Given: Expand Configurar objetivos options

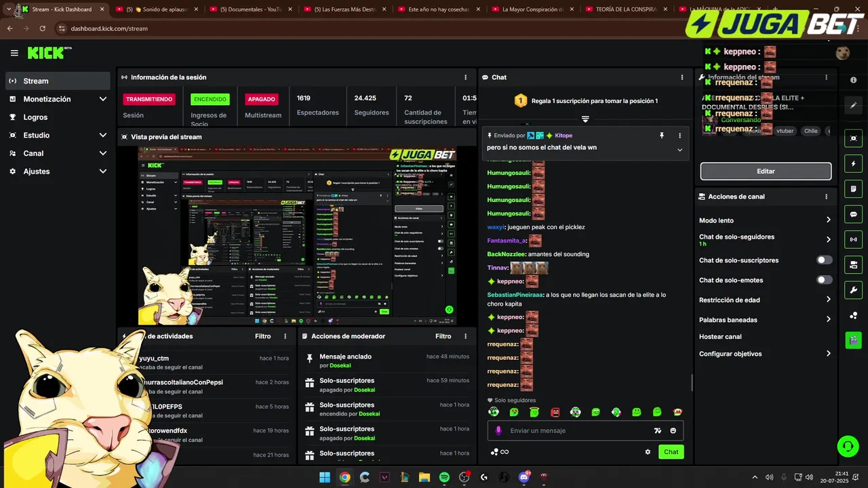Looking at the screenshot, I should (828, 354).
